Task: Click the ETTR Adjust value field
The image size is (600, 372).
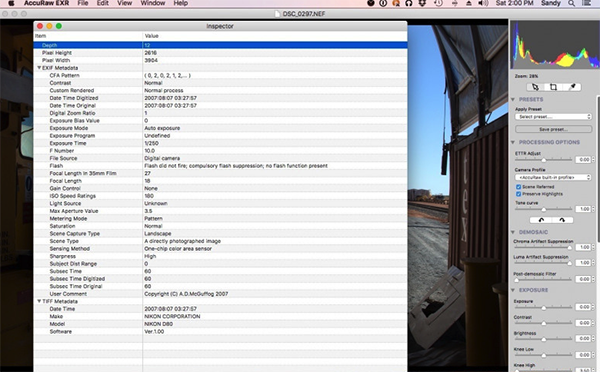Action: (583, 160)
